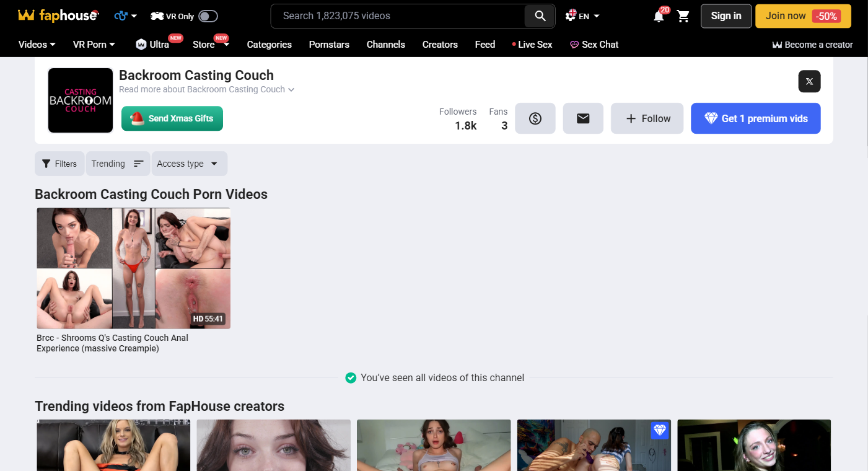
Task: Click the X social link icon
Action: pyautogui.click(x=809, y=81)
